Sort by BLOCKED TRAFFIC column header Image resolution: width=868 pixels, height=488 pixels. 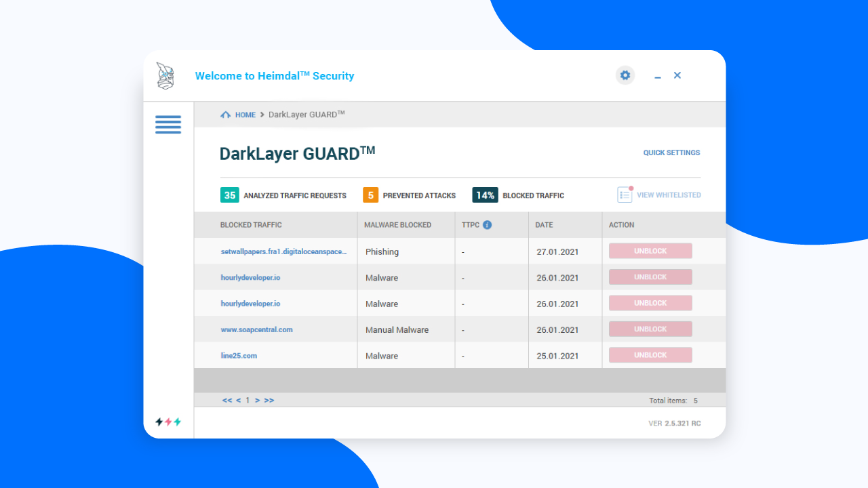click(x=251, y=225)
